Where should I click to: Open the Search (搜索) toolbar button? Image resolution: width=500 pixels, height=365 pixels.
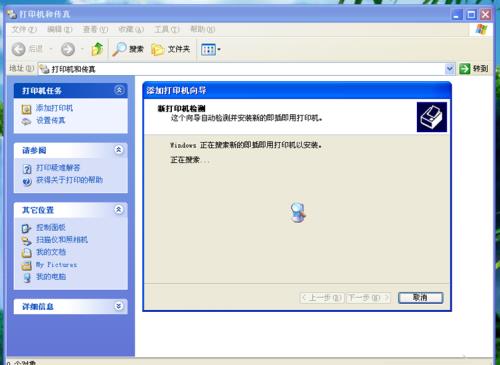pyautogui.click(x=128, y=49)
